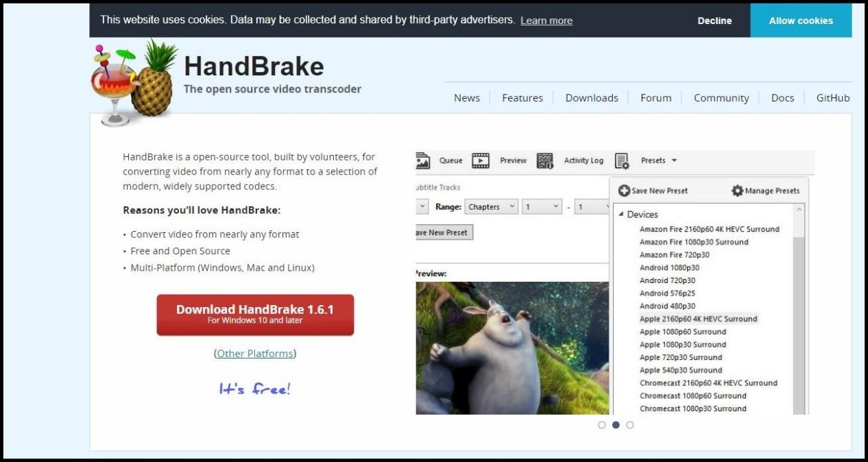Select Apple 540p30 Surround preset
Image resolution: width=868 pixels, height=462 pixels.
coord(681,370)
